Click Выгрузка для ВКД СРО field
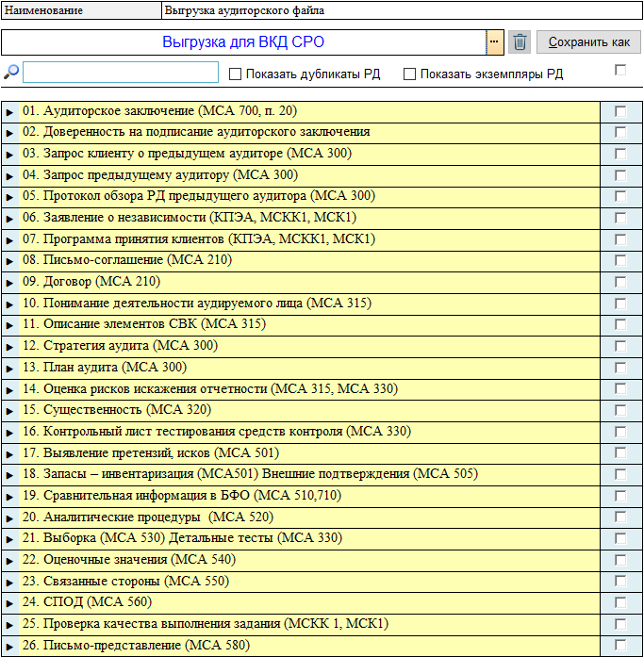Image resolution: width=644 pixels, height=657 pixels. click(243, 42)
